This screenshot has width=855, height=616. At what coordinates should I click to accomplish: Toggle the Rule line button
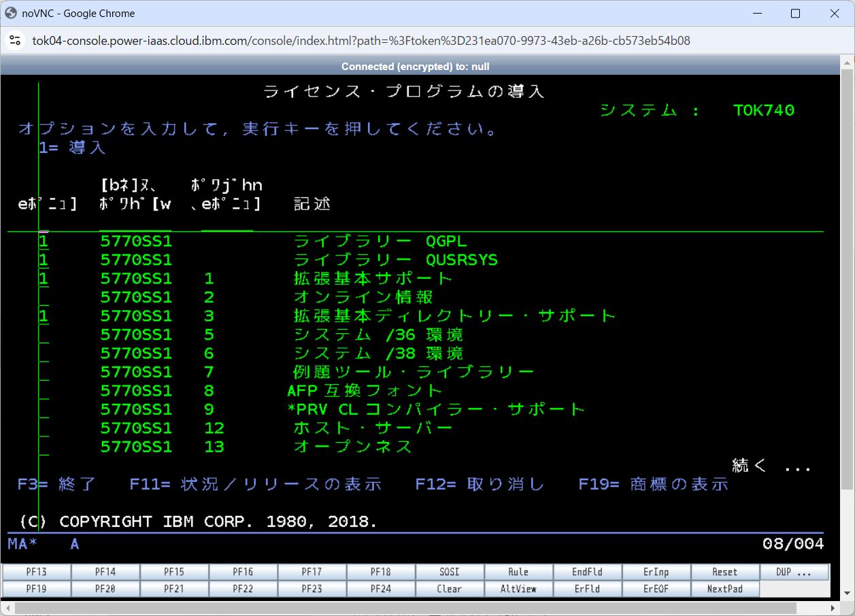tap(518, 572)
